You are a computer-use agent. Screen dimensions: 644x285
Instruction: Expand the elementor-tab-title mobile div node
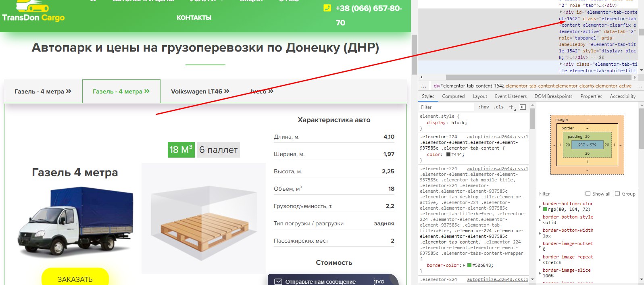[561, 64]
